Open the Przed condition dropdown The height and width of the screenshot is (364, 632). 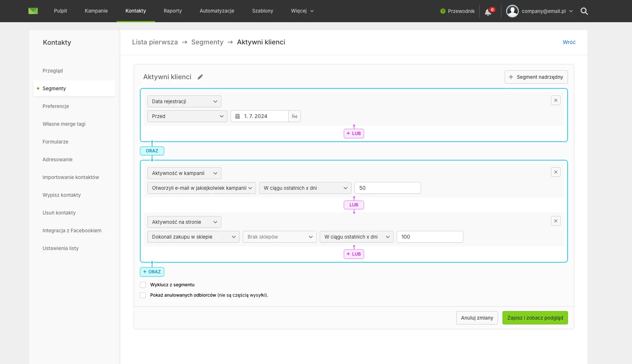[x=187, y=116]
